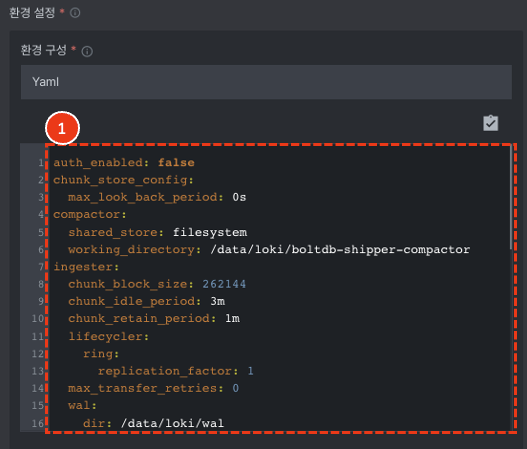
Task: Click the 'ring:' line
Action: coord(101,354)
